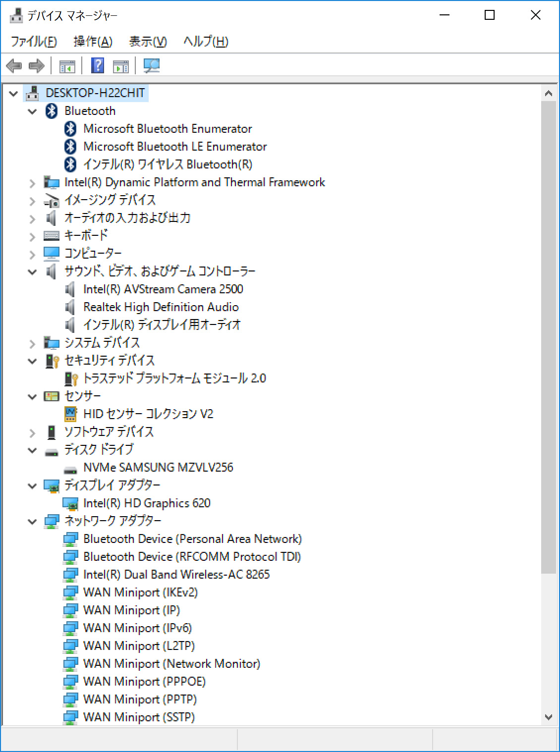Select WAN Miniport (PPPOE)
This screenshot has height=752, width=560.
[x=144, y=682]
